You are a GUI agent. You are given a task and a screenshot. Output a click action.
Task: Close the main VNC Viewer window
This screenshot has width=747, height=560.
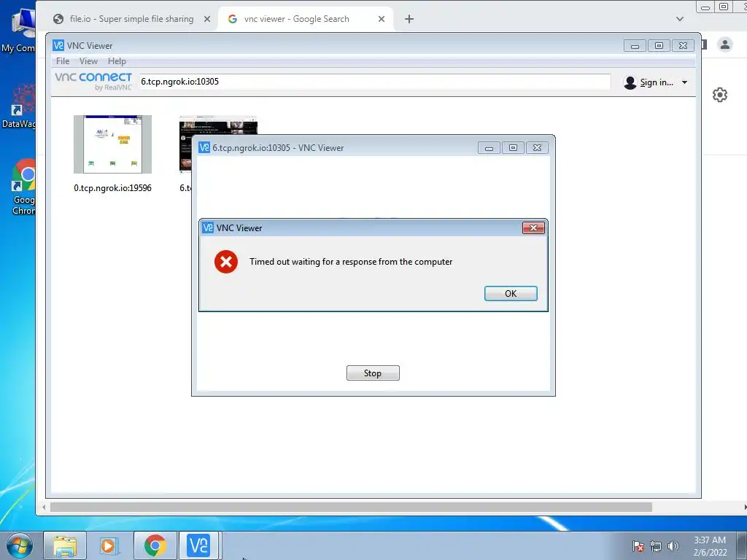click(x=683, y=46)
